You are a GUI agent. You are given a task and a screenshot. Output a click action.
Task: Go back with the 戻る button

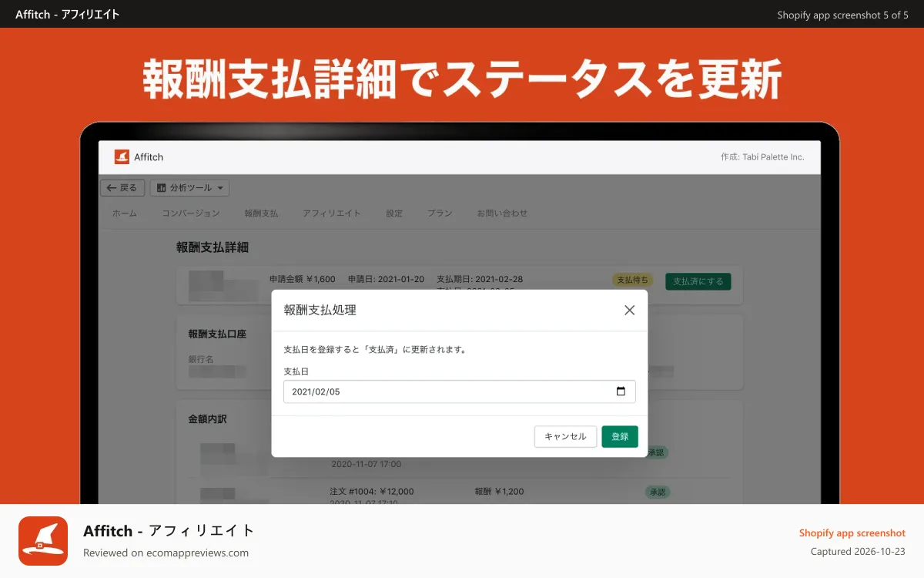coord(122,187)
